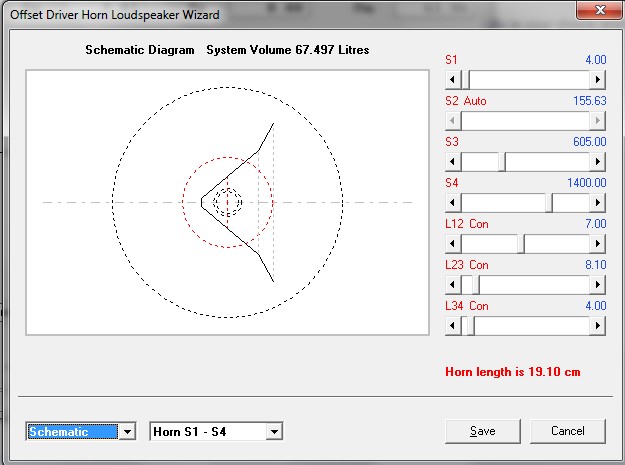
Task: Click the System Volume 67.497 Litres text
Action: tap(288, 50)
